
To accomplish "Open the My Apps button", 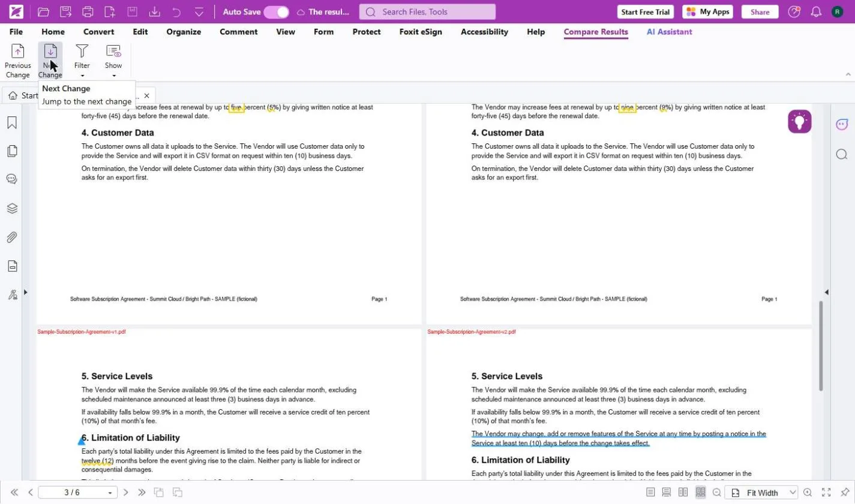I will coord(708,12).
